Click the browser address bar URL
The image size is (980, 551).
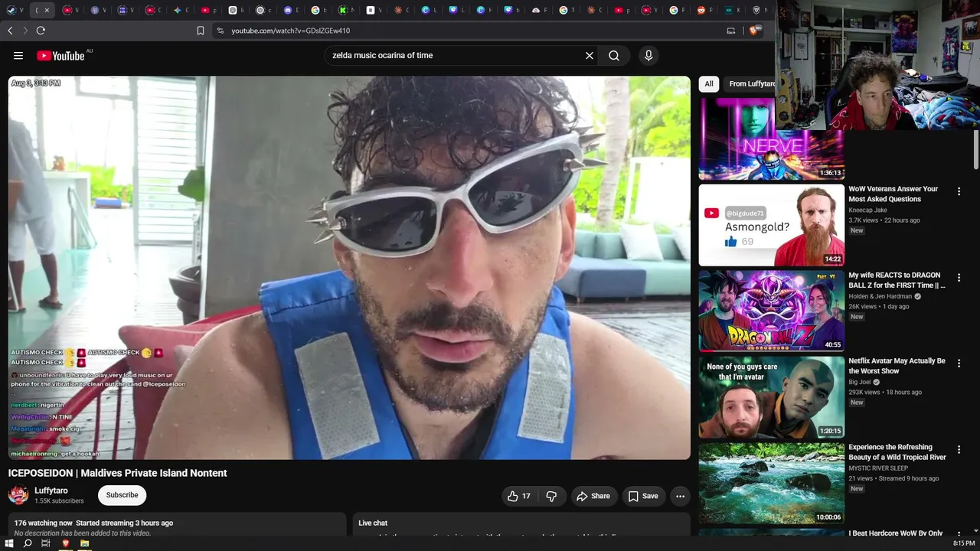291,31
